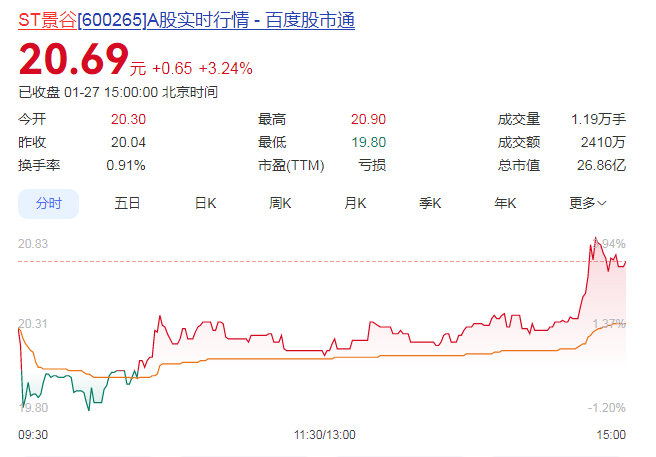Click the 今开 value 20.30
656x457 pixels.
(128, 119)
